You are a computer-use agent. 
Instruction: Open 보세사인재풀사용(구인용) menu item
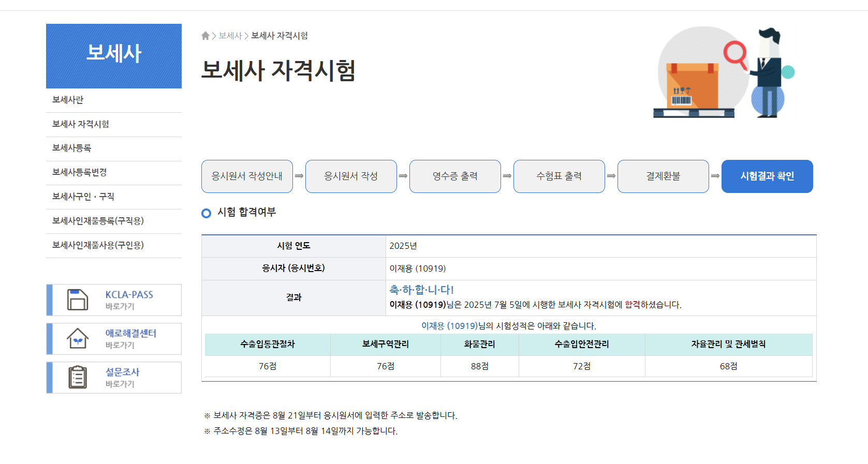[98, 245]
